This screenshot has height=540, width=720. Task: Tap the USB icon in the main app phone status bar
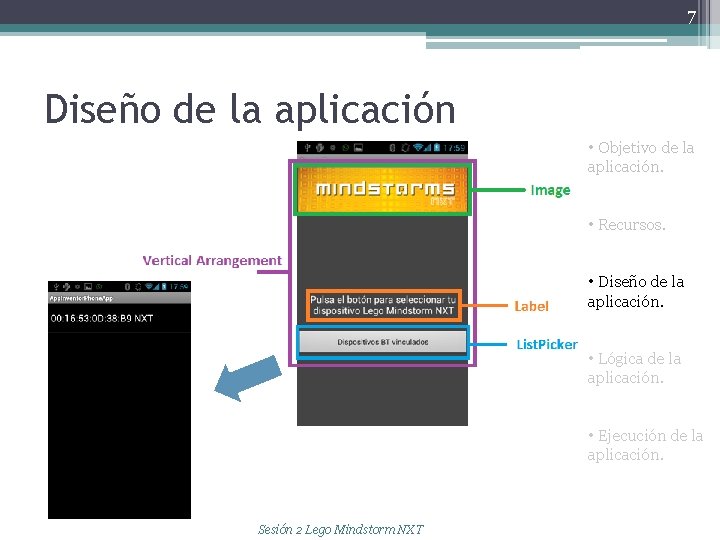click(x=307, y=148)
